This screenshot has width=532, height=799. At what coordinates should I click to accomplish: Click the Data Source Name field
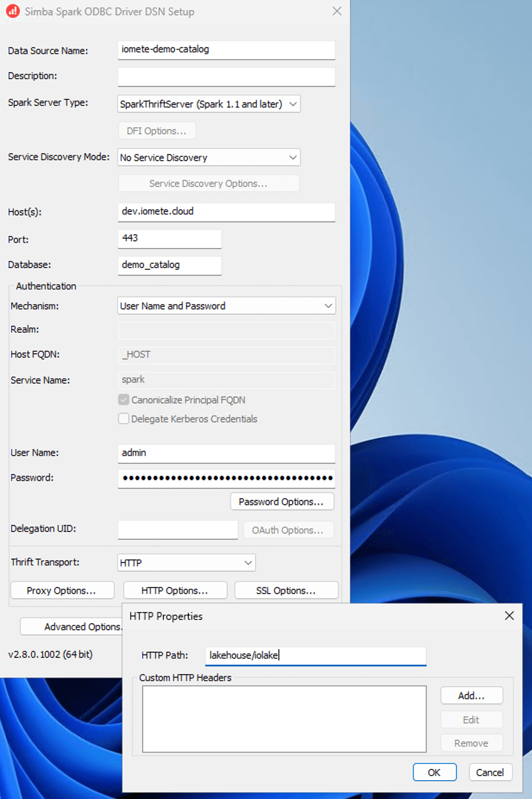click(226, 50)
